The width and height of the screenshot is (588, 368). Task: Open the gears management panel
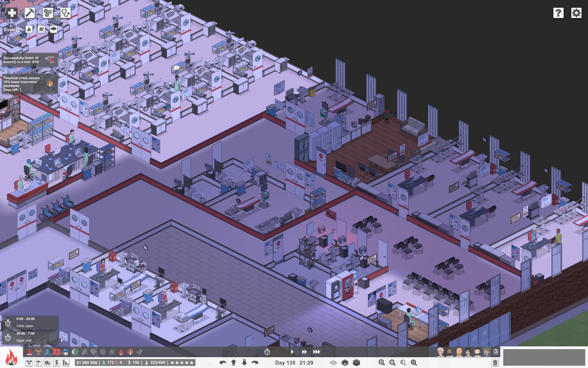click(48, 13)
